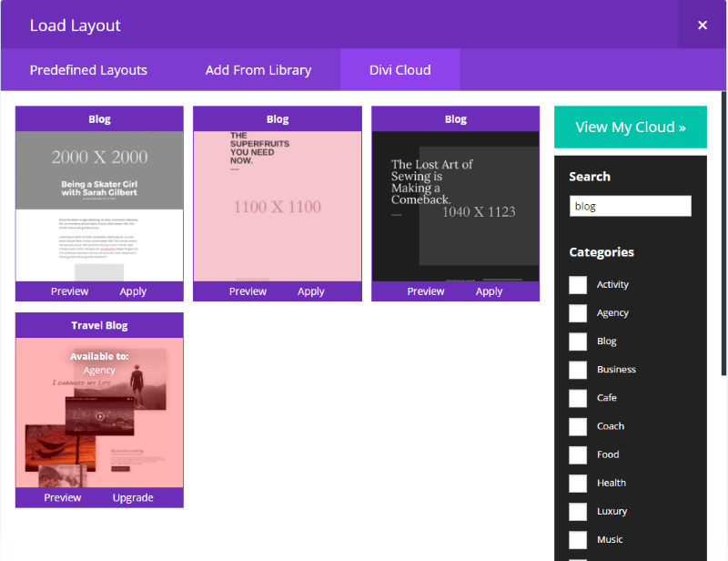Enable the Agency category filter
This screenshot has width=728, height=561.
[x=578, y=313]
